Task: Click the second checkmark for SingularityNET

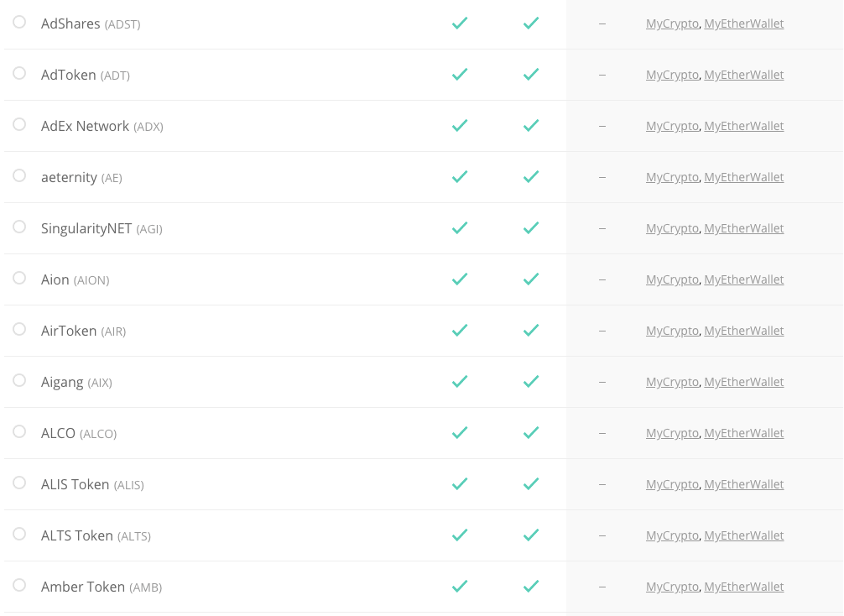Action: coord(531,228)
